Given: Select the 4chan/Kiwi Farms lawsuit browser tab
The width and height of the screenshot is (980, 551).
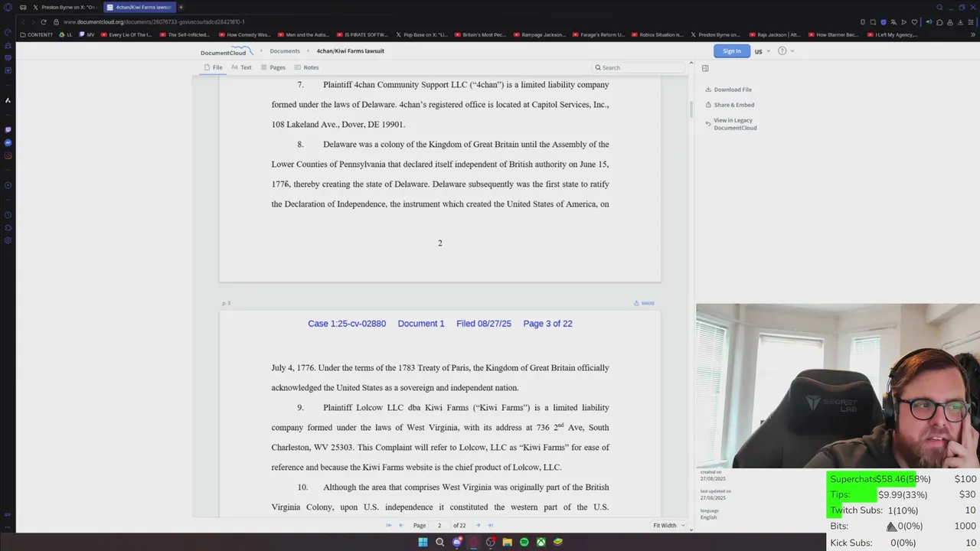Looking at the screenshot, I should point(139,7).
